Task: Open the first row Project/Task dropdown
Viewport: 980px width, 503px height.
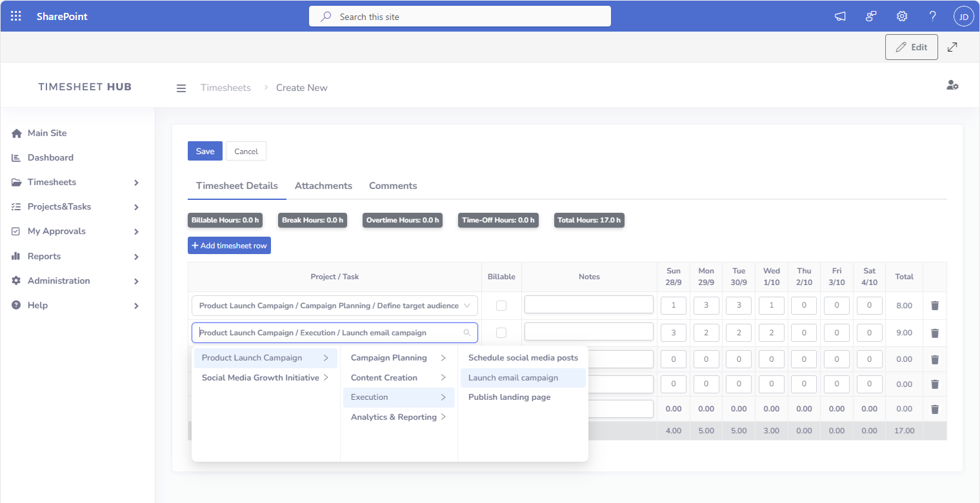Action: [x=334, y=306]
